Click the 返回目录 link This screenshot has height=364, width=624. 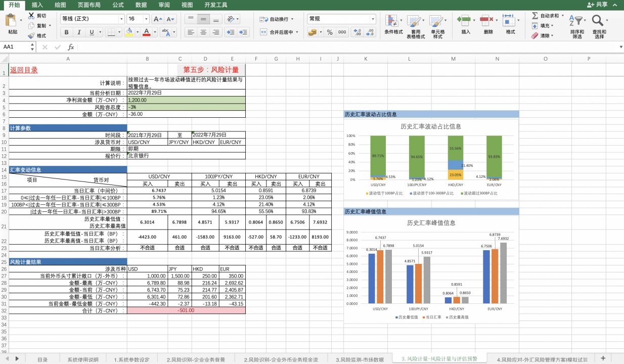point(24,70)
